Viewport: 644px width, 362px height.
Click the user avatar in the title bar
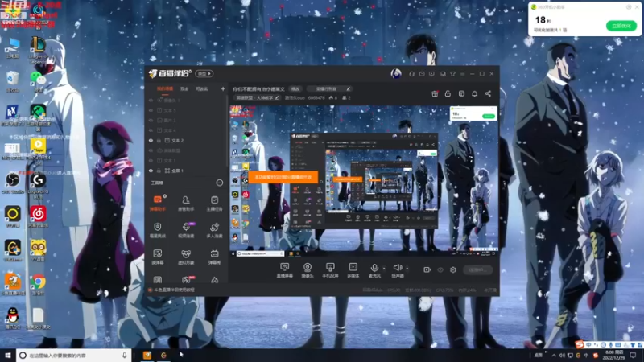click(x=396, y=74)
